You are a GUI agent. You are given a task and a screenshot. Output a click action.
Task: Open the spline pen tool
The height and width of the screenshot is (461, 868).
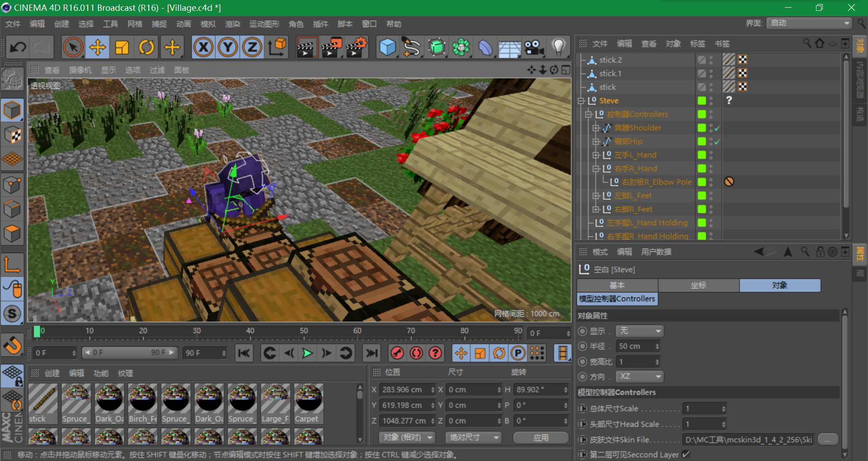pyautogui.click(x=412, y=47)
